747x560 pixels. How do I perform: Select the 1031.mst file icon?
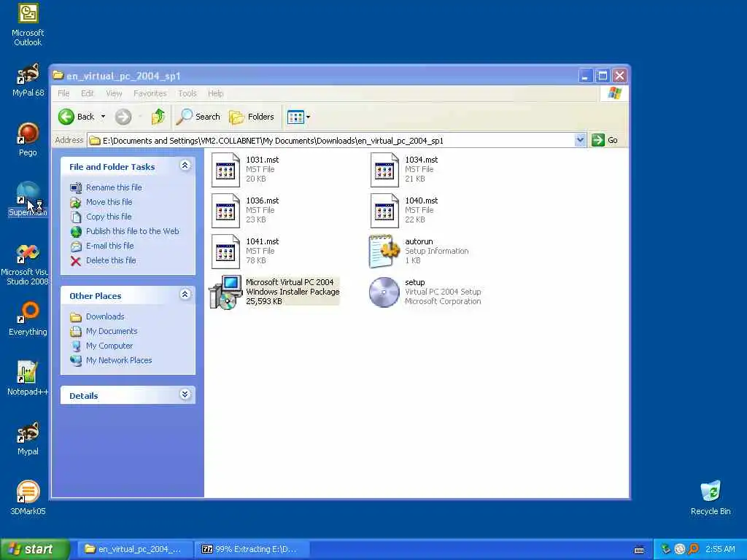[x=225, y=169]
